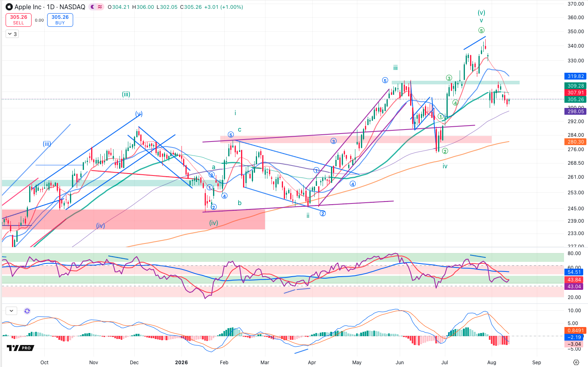This screenshot has height=367, width=588.
Task: Click the BUY 305.26 button
Action: tap(60, 20)
